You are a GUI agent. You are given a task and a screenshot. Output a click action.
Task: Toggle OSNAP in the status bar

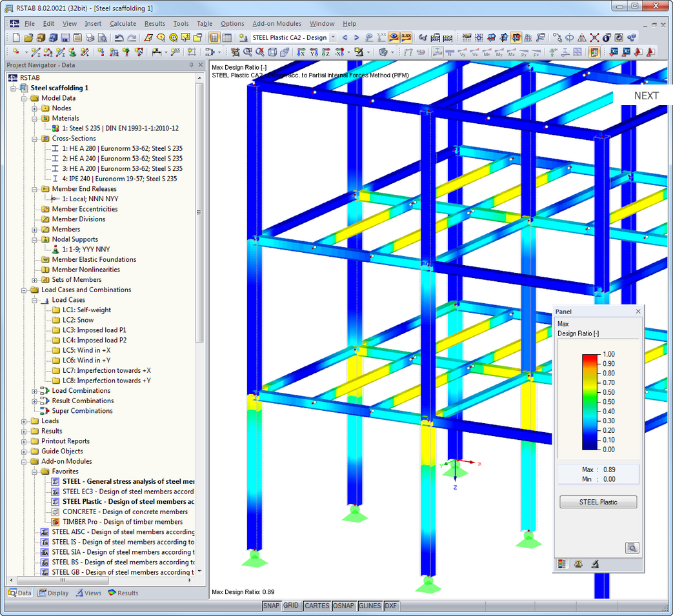[x=343, y=606]
